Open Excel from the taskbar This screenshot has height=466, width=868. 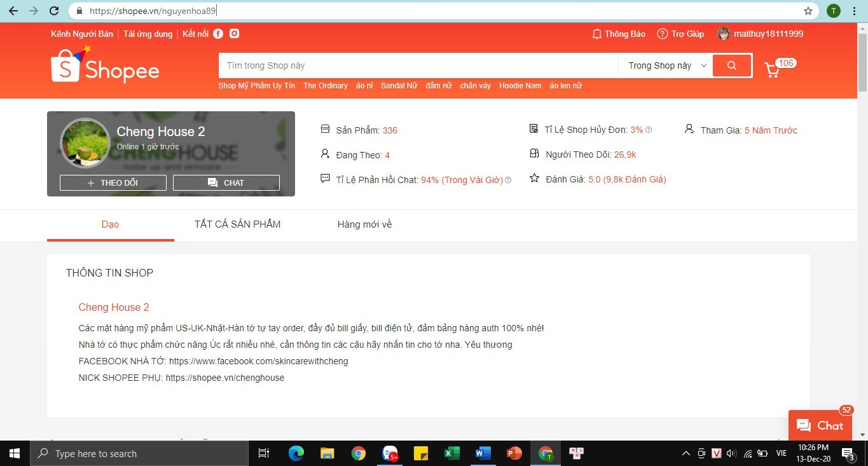coord(451,453)
